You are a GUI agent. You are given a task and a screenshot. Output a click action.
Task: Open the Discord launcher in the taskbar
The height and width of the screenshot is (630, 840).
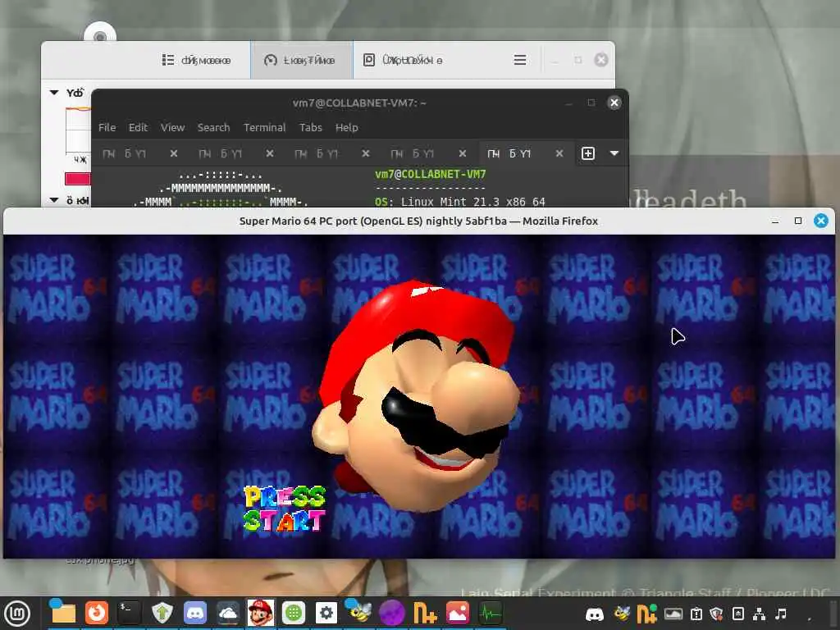coord(195,613)
